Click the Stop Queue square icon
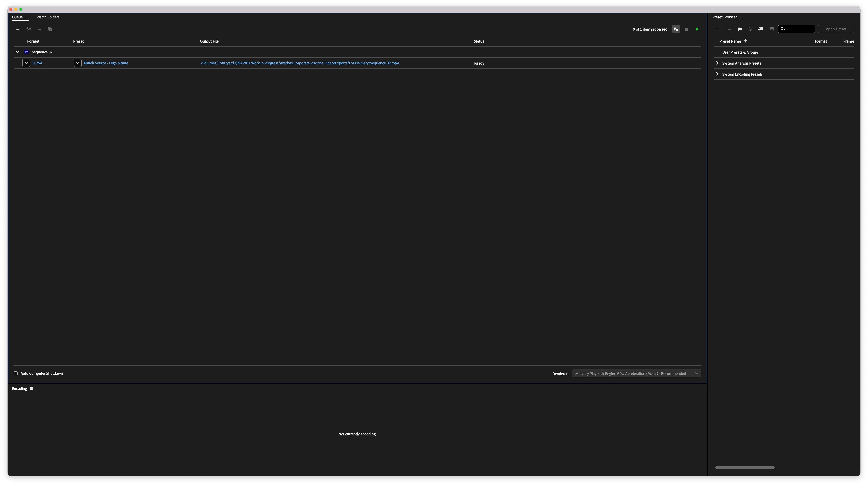Viewport: 868px width, 485px height. tap(686, 29)
